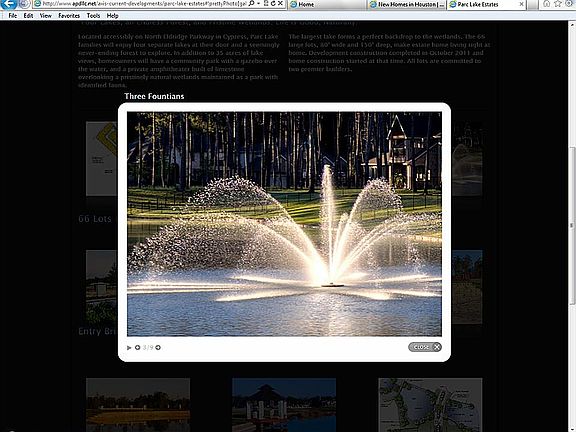
Task: Close the Parc Lake Estates tab
Action: click(x=521, y=4)
